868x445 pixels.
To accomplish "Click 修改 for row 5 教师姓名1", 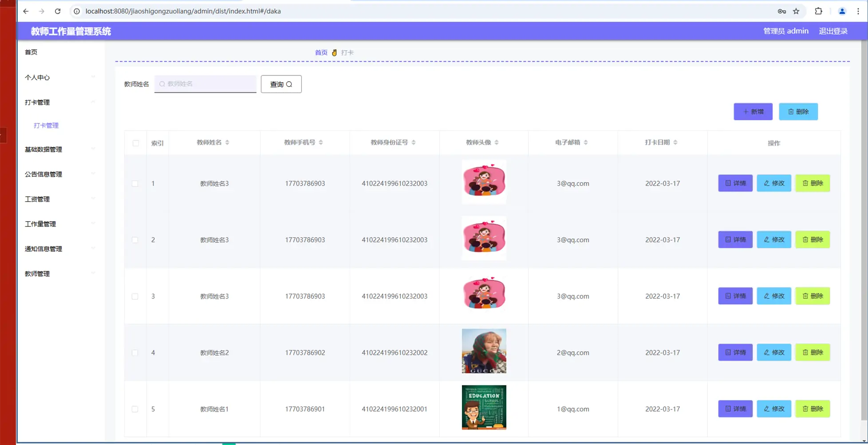I will 774,409.
